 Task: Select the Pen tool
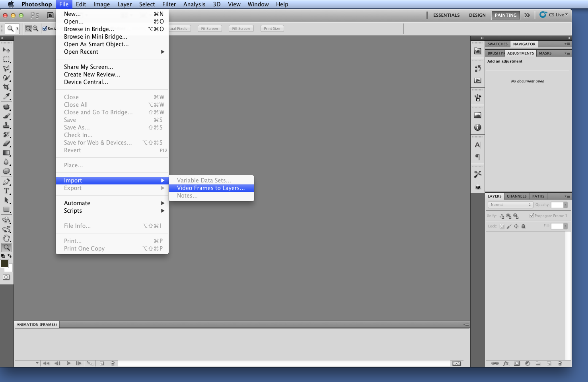(6, 182)
